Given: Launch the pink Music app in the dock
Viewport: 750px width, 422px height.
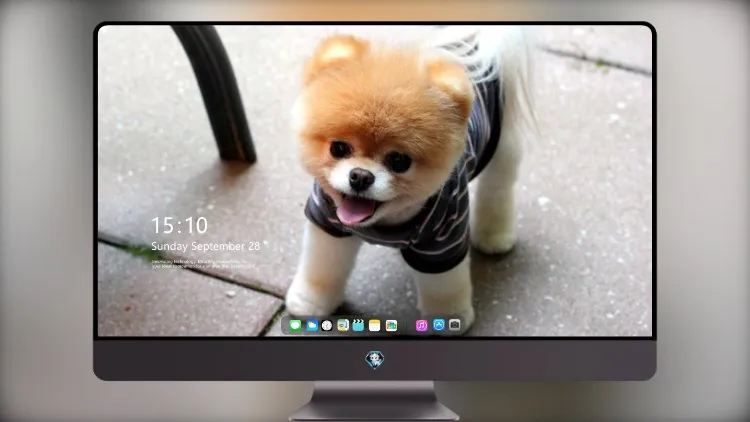Looking at the screenshot, I should pyautogui.click(x=421, y=325).
